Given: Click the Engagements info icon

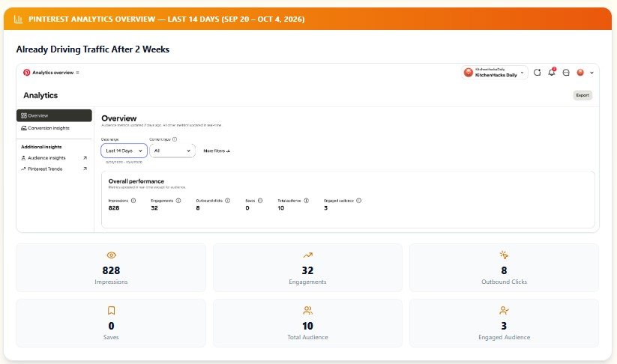Looking at the screenshot, I should click(x=178, y=201).
